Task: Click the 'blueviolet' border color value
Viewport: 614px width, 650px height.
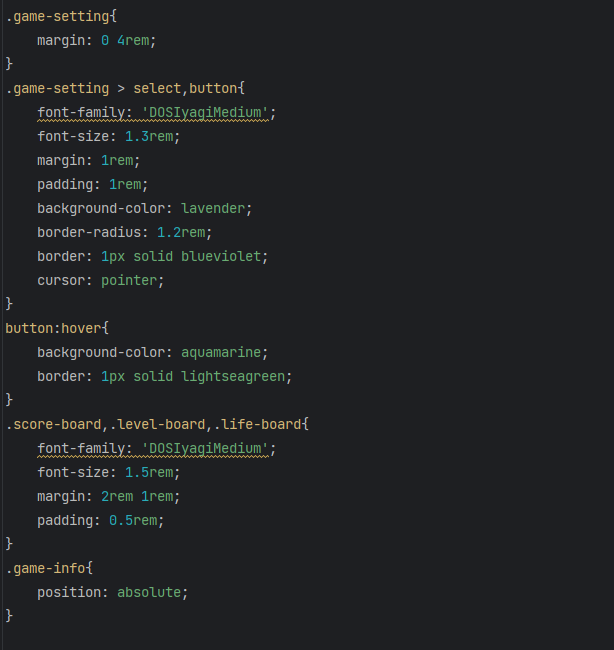Action: pos(221,256)
